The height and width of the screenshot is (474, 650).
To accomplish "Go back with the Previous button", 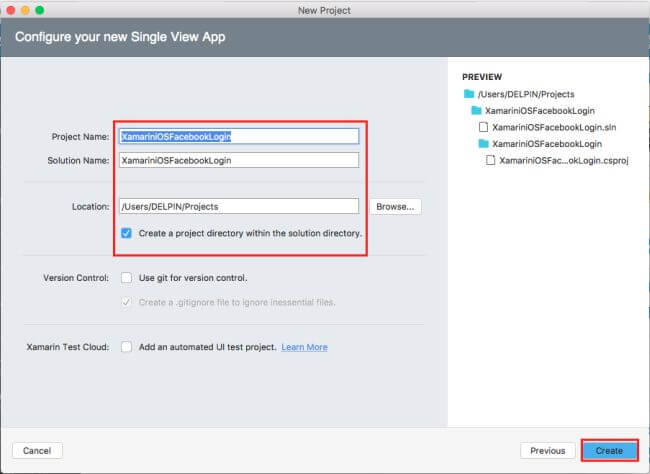I will pos(548,451).
